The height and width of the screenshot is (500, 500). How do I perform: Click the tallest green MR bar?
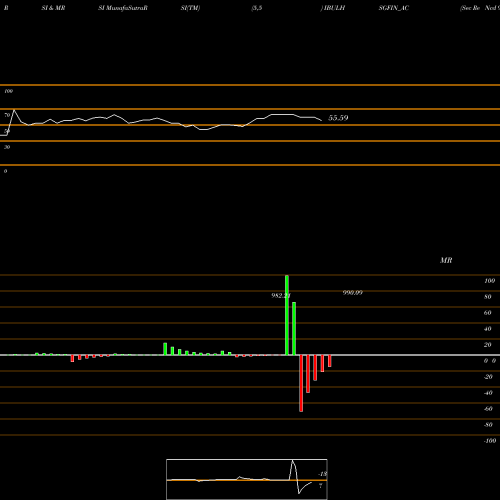(x=287, y=315)
